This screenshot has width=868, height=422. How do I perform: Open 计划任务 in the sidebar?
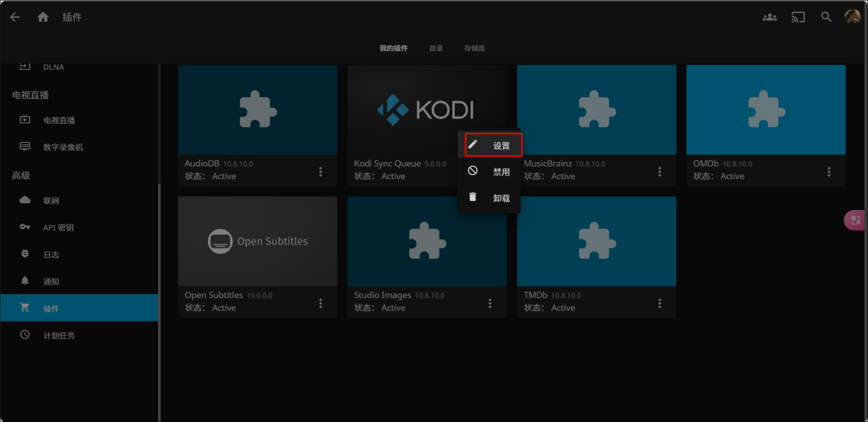(x=59, y=336)
